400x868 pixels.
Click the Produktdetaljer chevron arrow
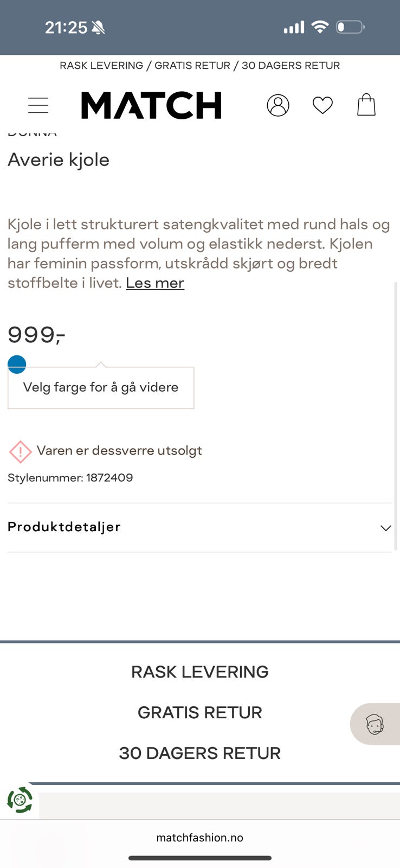(385, 528)
